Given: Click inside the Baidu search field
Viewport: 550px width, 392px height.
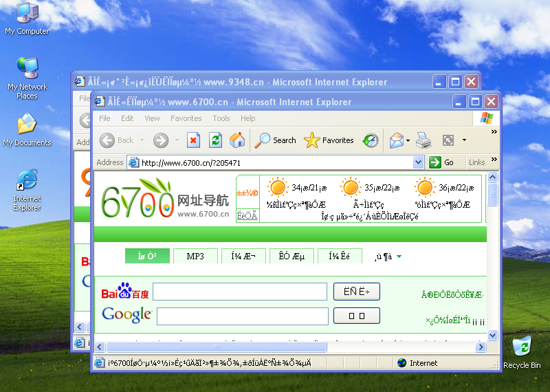Looking at the screenshot, I should (240, 292).
